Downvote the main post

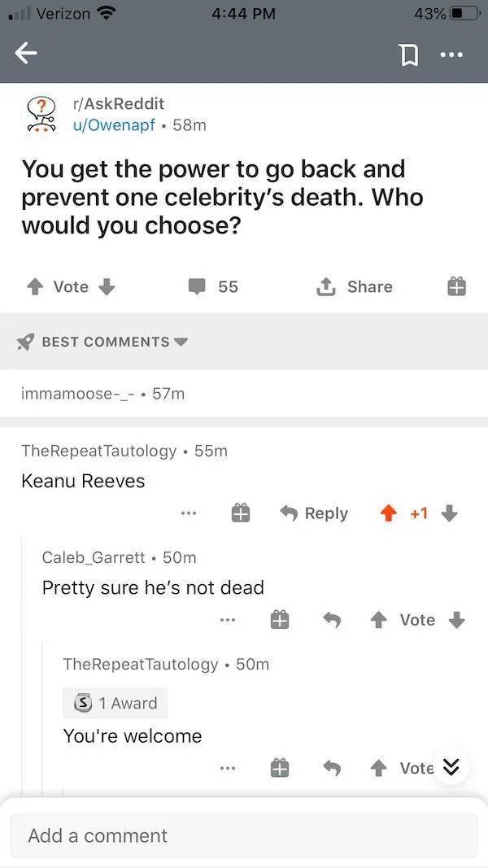pyautogui.click(x=107, y=286)
